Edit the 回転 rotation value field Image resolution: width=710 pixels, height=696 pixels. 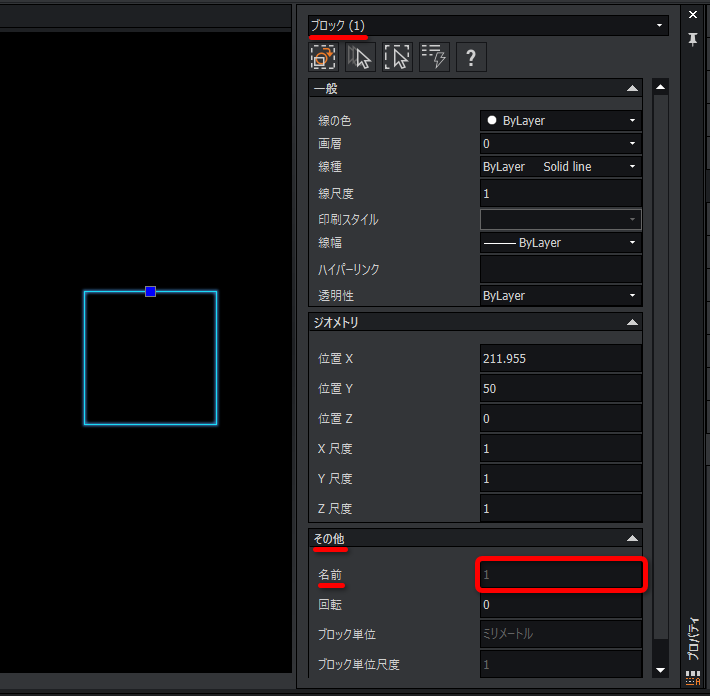(561, 605)
